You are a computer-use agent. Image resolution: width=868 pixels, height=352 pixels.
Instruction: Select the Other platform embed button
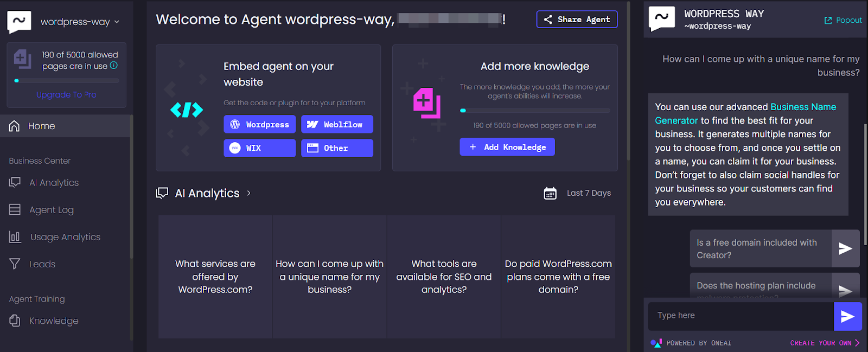coord(337,148)
